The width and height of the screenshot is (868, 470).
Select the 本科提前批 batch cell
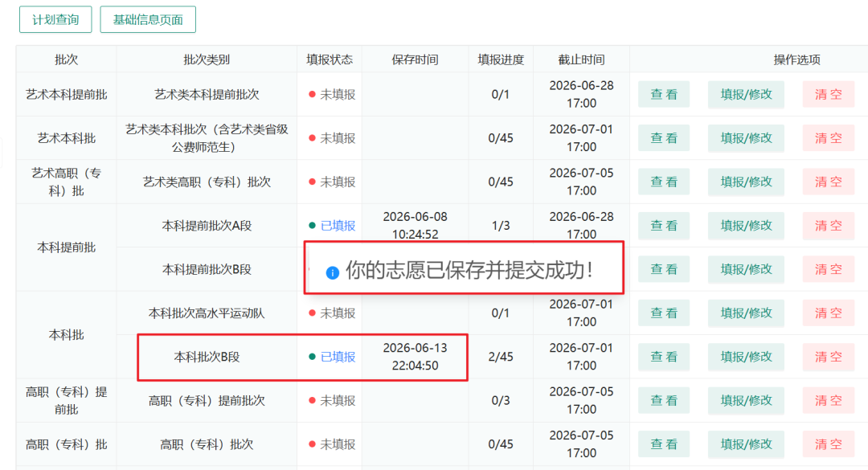[x=67, y=247]
